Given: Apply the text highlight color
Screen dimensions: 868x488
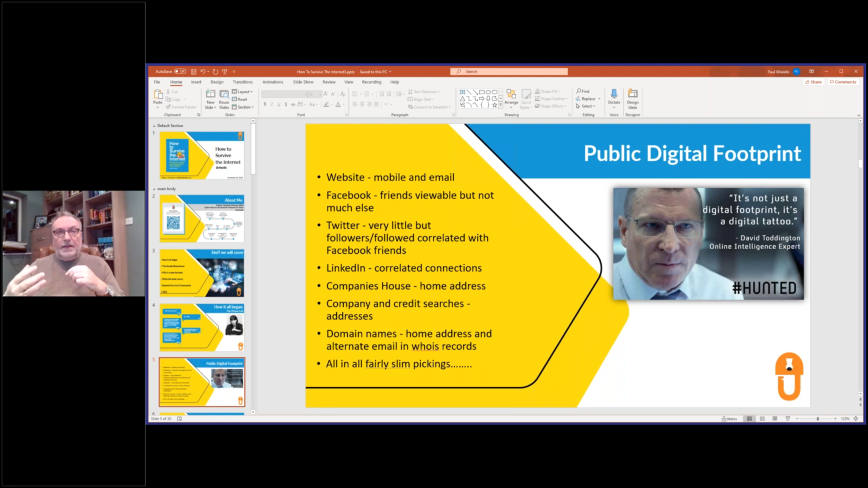Looking at the screenshot, I should (326, 105).
